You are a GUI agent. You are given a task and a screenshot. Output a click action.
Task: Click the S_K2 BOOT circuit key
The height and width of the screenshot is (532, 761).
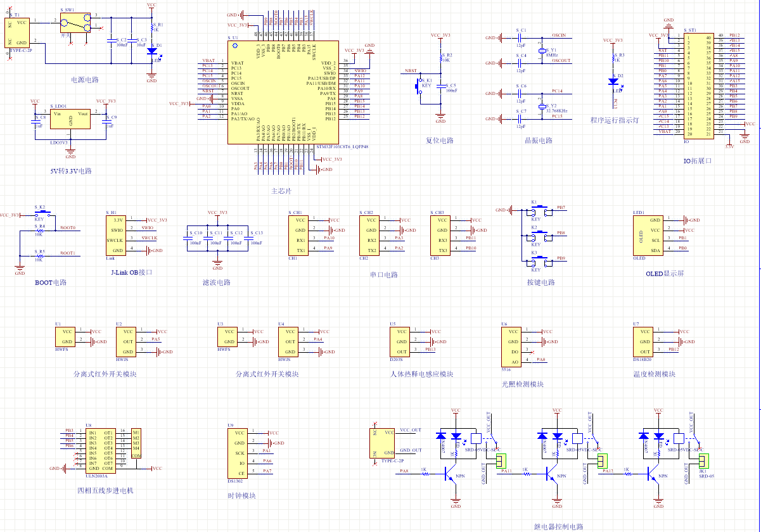[43, 213]
